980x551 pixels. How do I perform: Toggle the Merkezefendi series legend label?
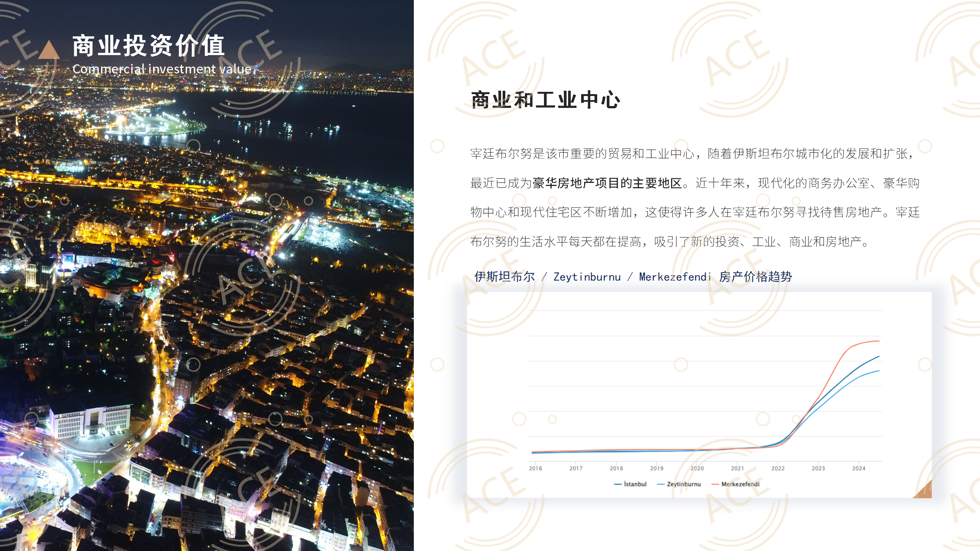(740, 484)
